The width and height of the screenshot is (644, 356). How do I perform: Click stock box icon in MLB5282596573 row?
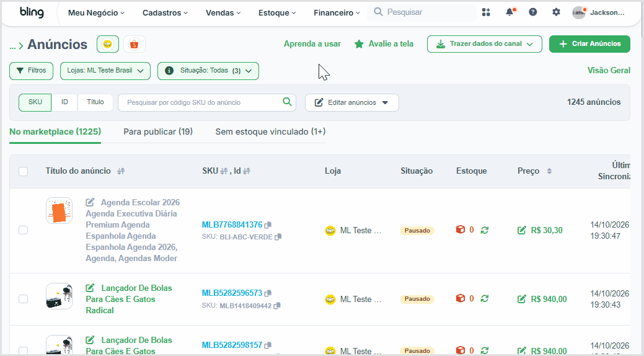[x=461, y=298]
